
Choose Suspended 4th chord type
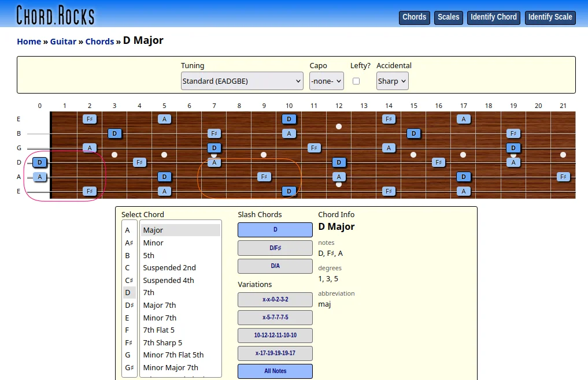click(180, 280)
